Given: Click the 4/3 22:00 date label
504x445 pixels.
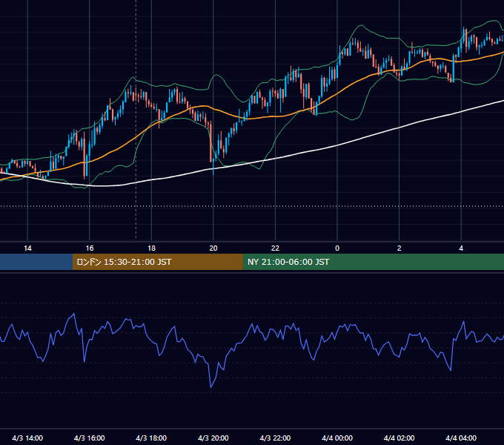Looking at the screenshot, I should click(275, 438).
